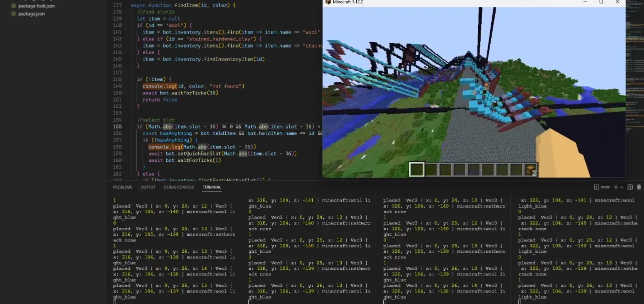Viewport: 644px width, 304px height.
Task: Click line number 162 in the gutter
Action: click(x=117, y=173)
